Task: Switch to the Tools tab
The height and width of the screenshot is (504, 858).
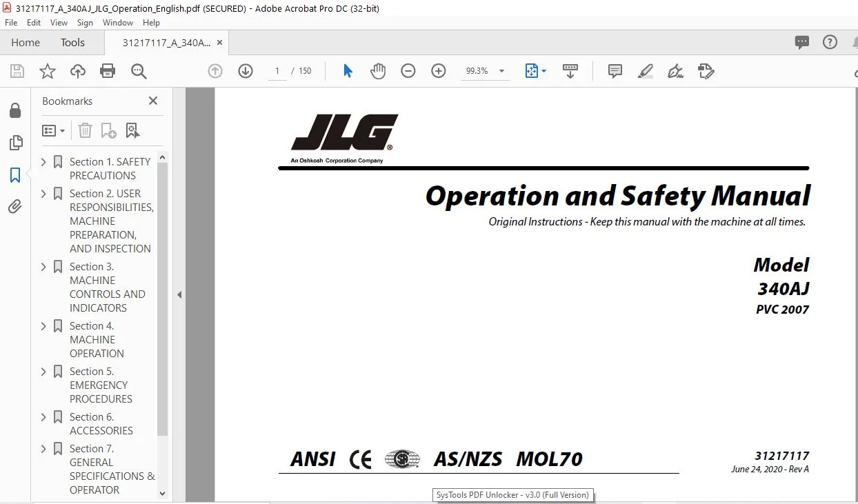Action: (72, 42)
